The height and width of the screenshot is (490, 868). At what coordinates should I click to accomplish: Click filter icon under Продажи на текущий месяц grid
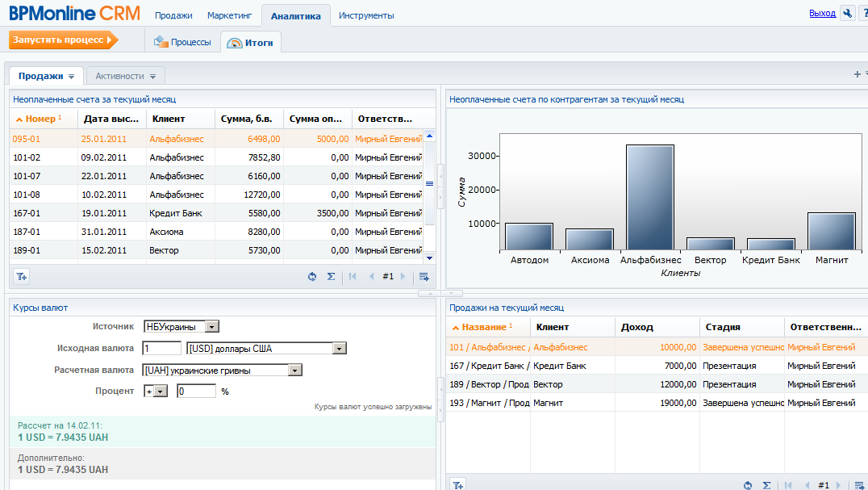point(457,485)
